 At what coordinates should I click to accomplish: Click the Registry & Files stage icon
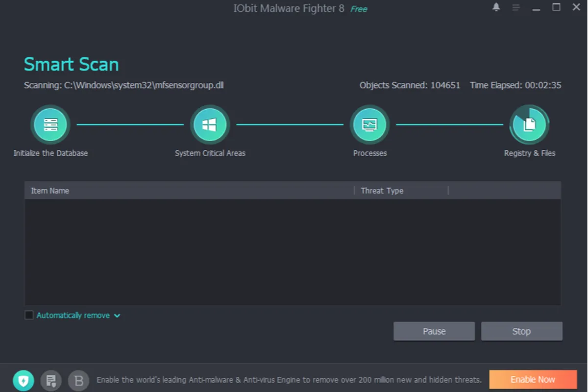tap(529, 124)
